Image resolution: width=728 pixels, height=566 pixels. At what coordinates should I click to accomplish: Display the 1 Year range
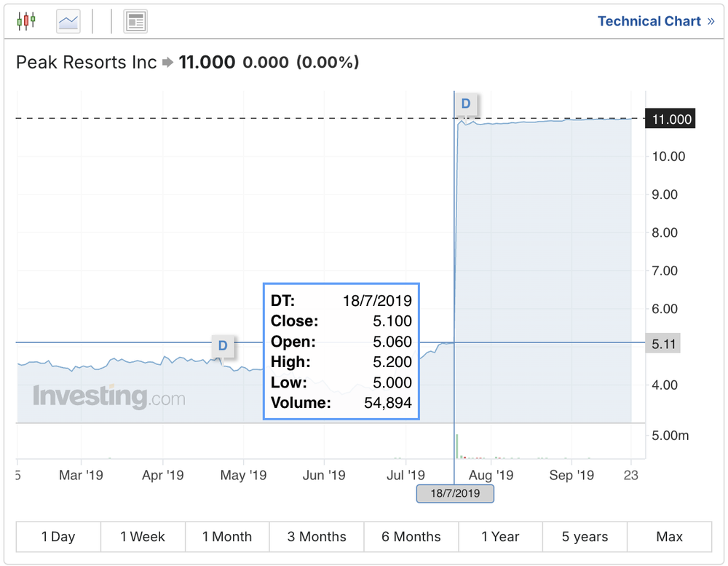click(500, 537)
